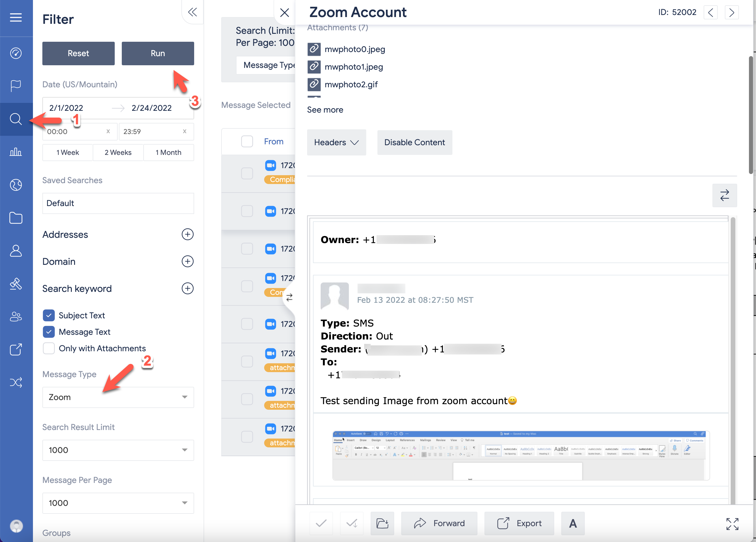Open the Saved Searches Default field
756x542 pixels.
tap(118, 203)
